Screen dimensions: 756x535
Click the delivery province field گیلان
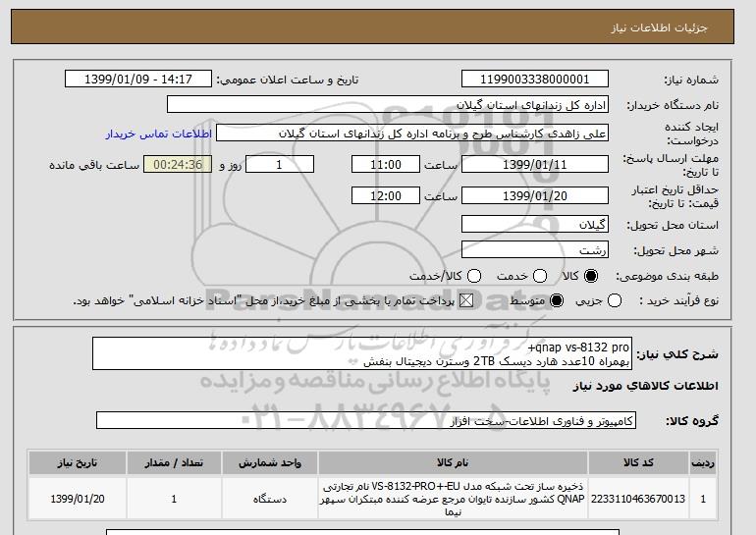(x=535, y=225)
